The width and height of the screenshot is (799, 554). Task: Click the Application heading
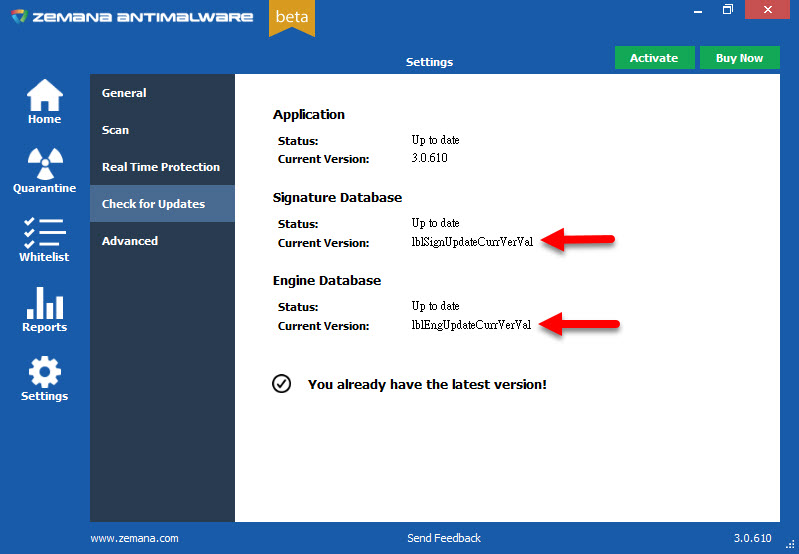click(x=309, y=115)
